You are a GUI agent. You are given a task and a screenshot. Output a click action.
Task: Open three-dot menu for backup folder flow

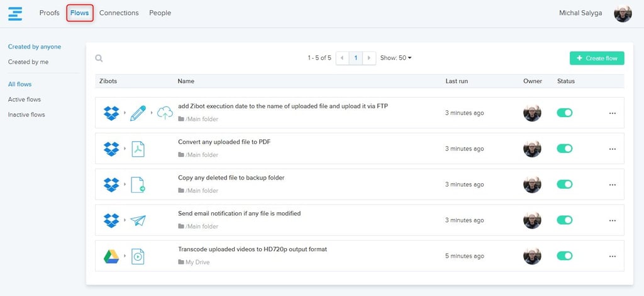(x=612, y=185)
